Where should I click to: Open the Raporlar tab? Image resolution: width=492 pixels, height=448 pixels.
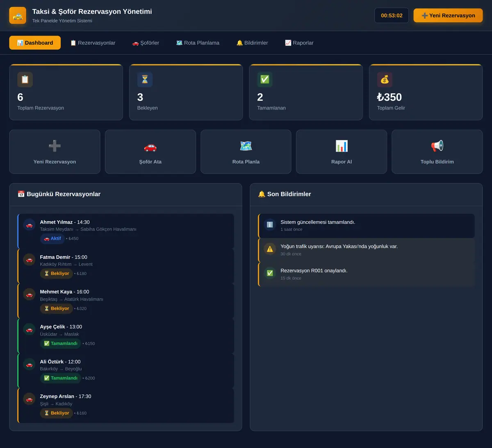(x=299, y=43)
